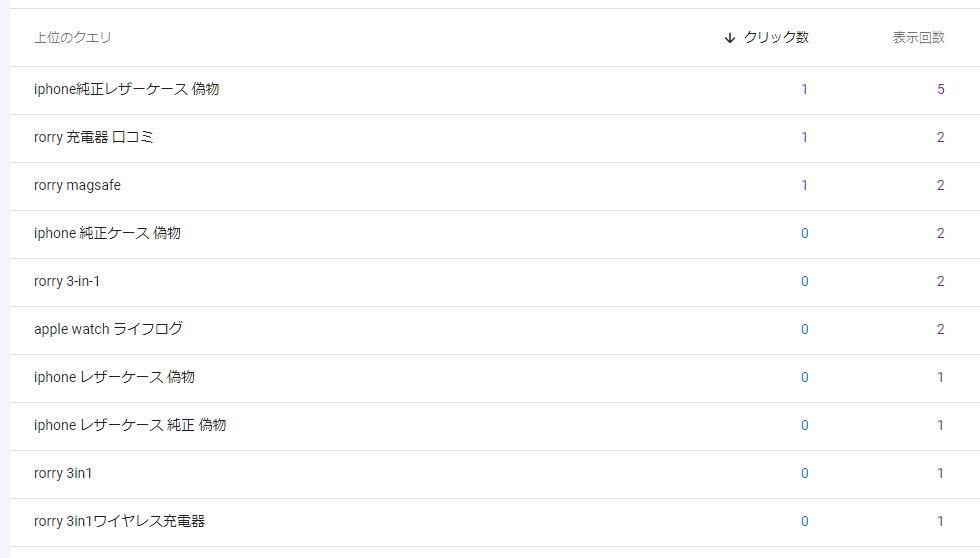Image resolution: width=980 pixels, height=558 pixels.
Task: Open the rorry magsafe query
Action: click(x=77, y=185)
